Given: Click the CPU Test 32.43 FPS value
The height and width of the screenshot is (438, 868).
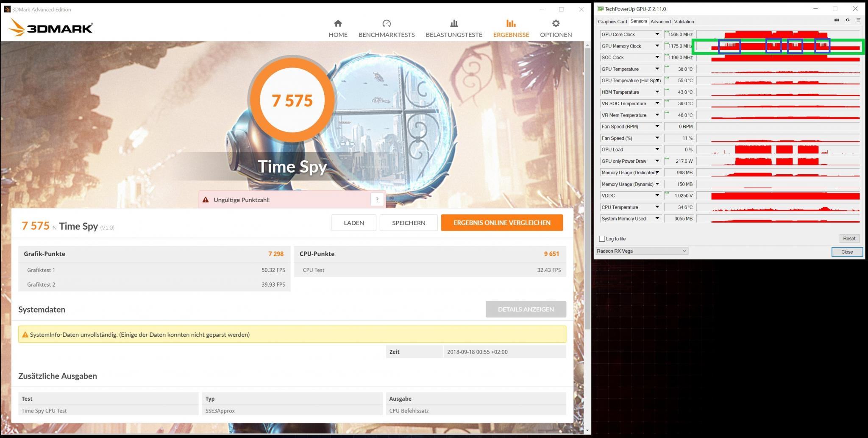Looking at the screenshot, I should pos(549,270).
